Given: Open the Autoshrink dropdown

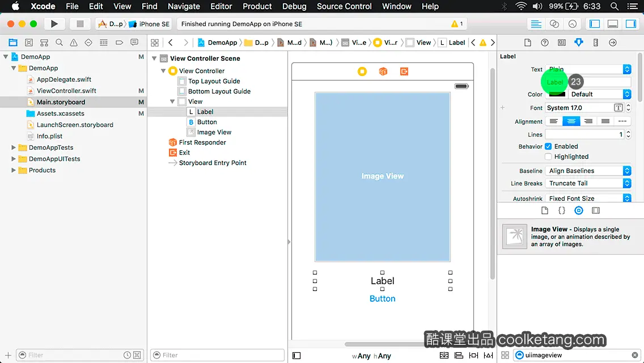Looking at the screenshot, I should click(588, 198).
